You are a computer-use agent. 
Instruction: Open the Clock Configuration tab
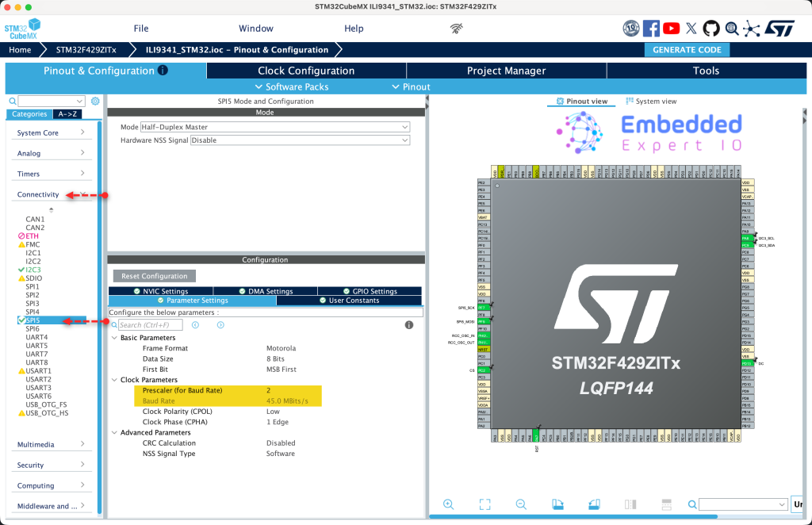pyautogui.click(x=306, y=71)
